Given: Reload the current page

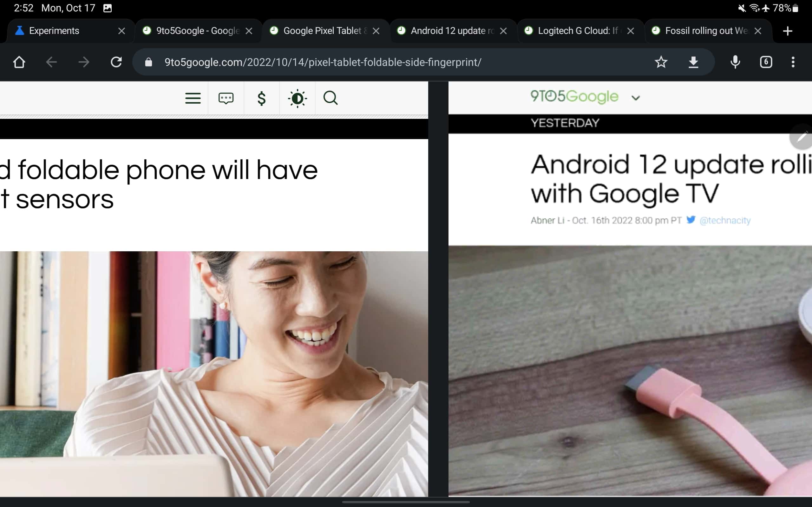Looking at the screenshot, I should (116, 62).
